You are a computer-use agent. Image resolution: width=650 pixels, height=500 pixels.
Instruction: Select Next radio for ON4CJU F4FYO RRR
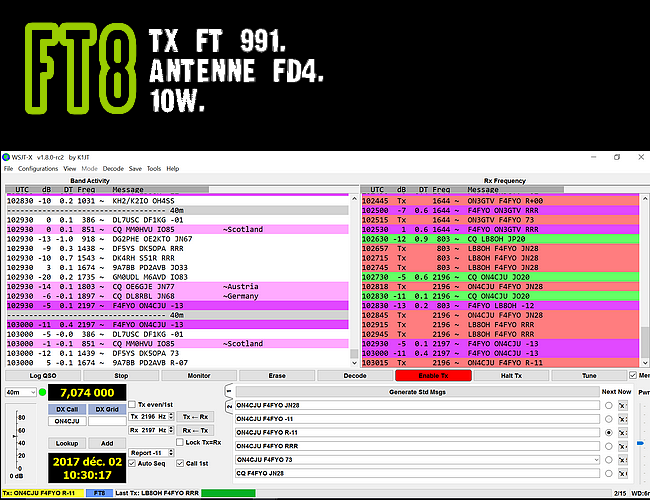click(609, 446)
